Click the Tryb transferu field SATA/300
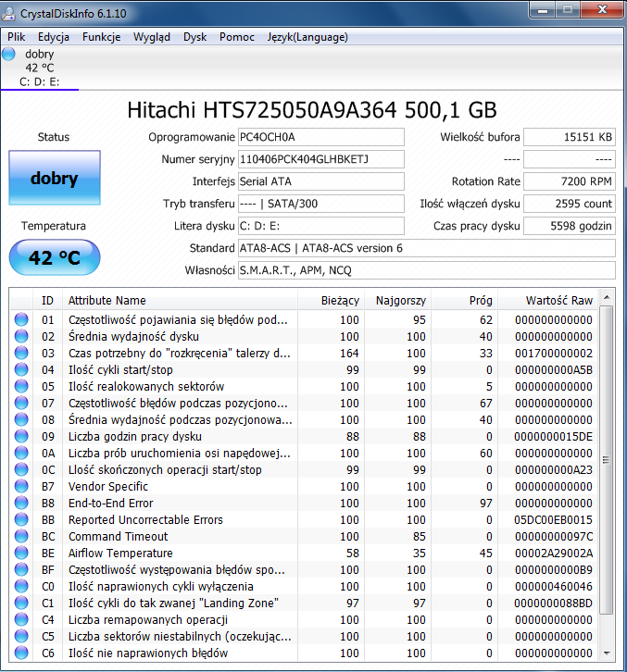The height and width of the screenshot is (672, 627). coord(321,204)
